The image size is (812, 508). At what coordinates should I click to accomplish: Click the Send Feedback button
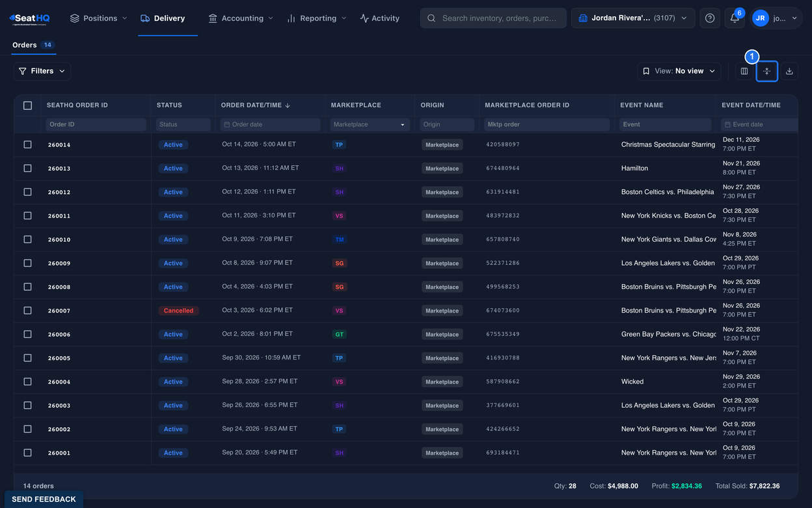44,499
